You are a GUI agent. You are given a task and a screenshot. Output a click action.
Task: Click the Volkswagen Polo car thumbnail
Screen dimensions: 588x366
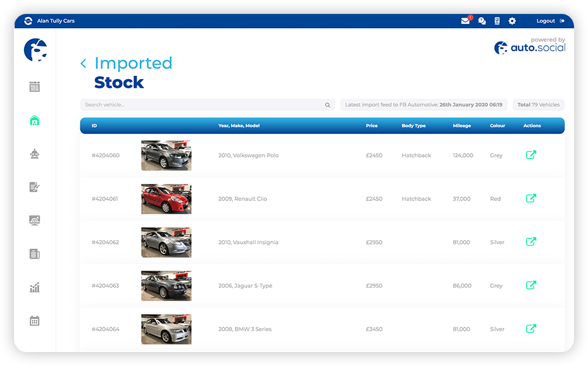(x=166, y=156)
